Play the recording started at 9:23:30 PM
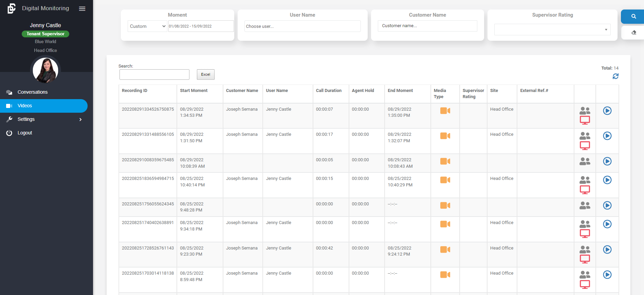644x295 pixels. (607, 250)
